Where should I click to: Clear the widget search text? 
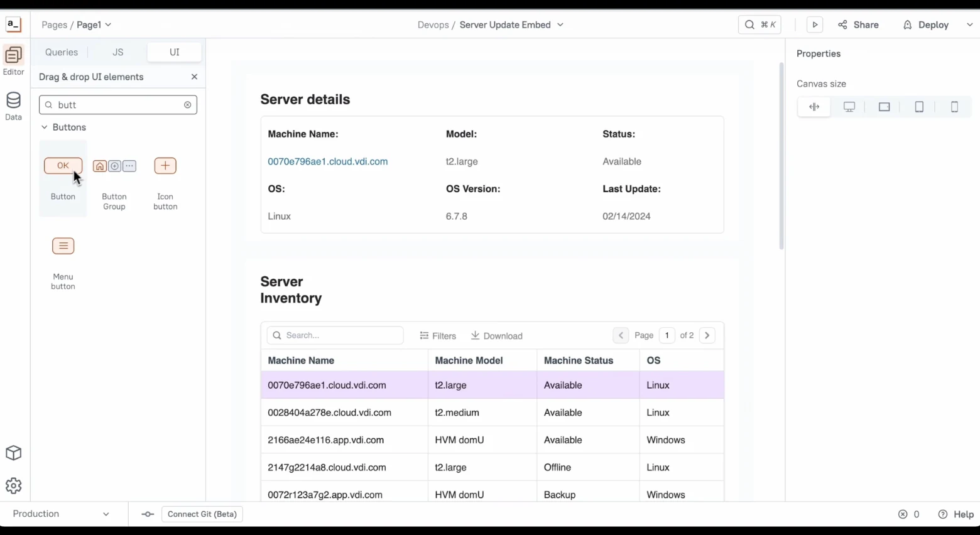(x=187, y=105)
